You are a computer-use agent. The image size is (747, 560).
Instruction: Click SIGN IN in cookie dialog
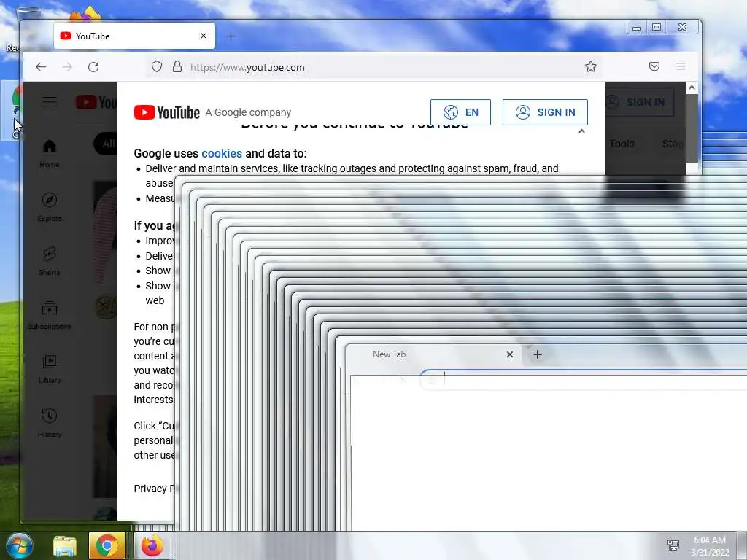point(545,112)
